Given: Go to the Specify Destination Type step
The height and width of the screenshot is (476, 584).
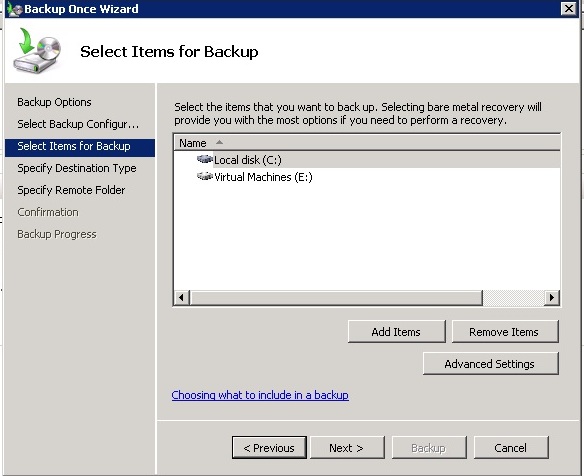Looking at the screenshot, I should click(x=77, y=168).
